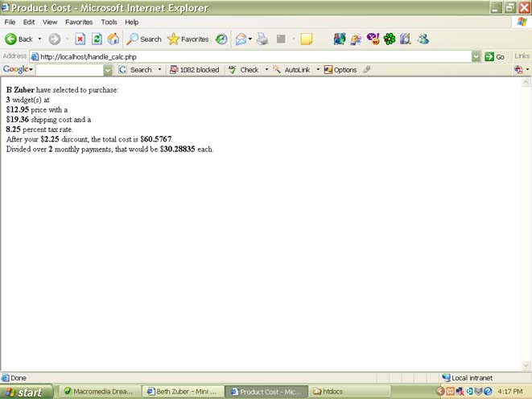532x399 pixels.
Task: Click the blue help tray icon
Action: (x=488, y=392)
